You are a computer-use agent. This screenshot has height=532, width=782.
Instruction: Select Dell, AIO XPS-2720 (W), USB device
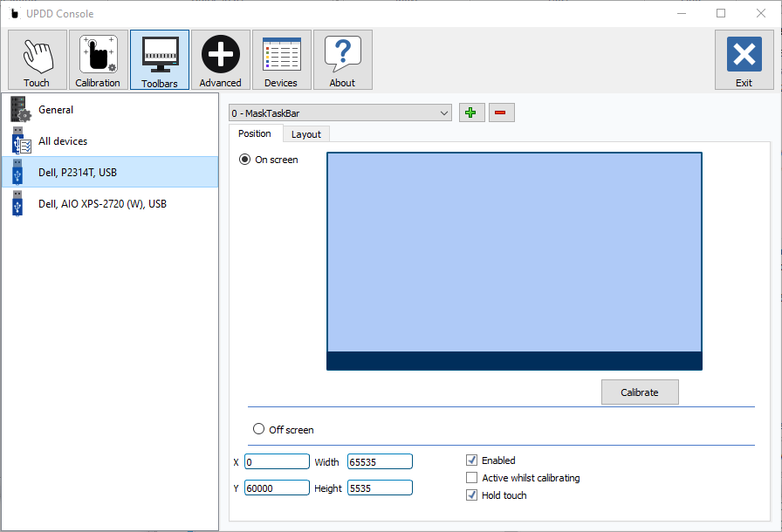(110, 204)
